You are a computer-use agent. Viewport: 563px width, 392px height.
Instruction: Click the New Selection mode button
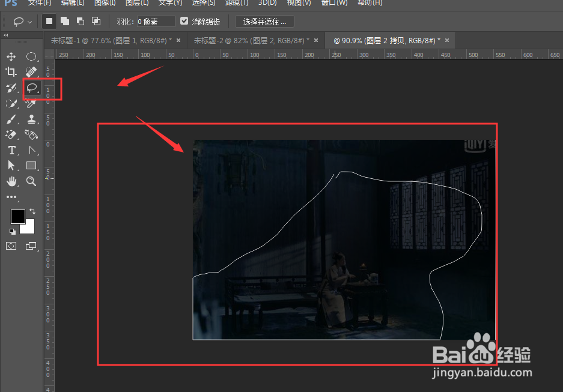(49, 21)
